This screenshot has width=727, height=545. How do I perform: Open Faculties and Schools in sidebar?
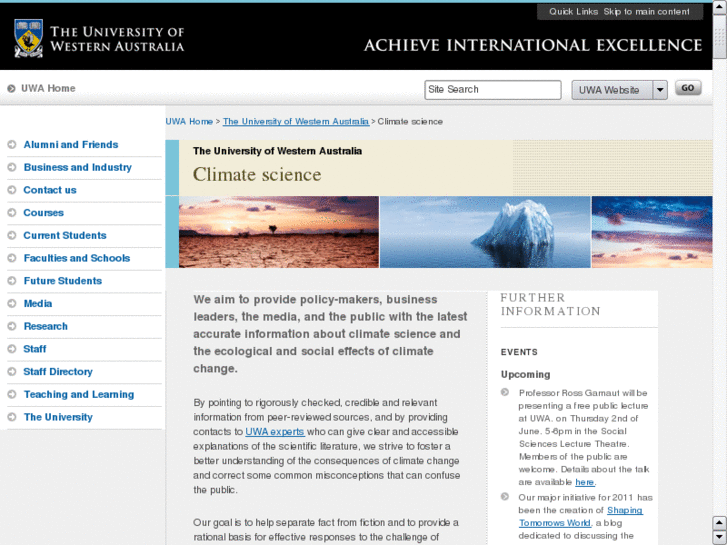point(77,258)
